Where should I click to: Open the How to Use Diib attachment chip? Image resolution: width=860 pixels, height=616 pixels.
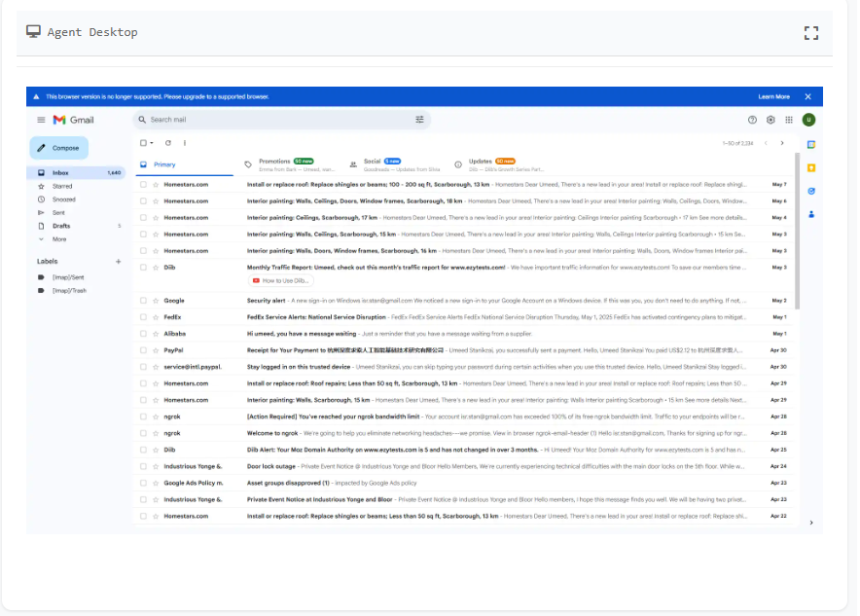(x=281, y=281)
